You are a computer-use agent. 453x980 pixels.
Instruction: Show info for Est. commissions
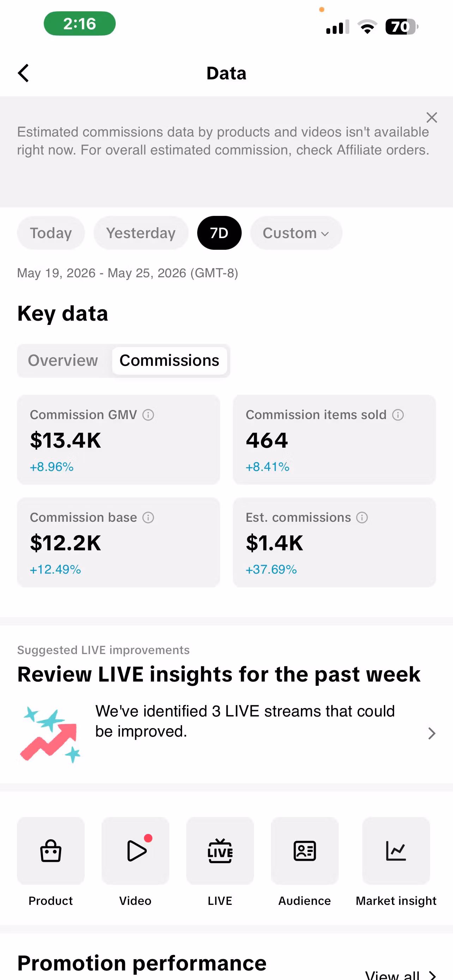tap(362, 518)
